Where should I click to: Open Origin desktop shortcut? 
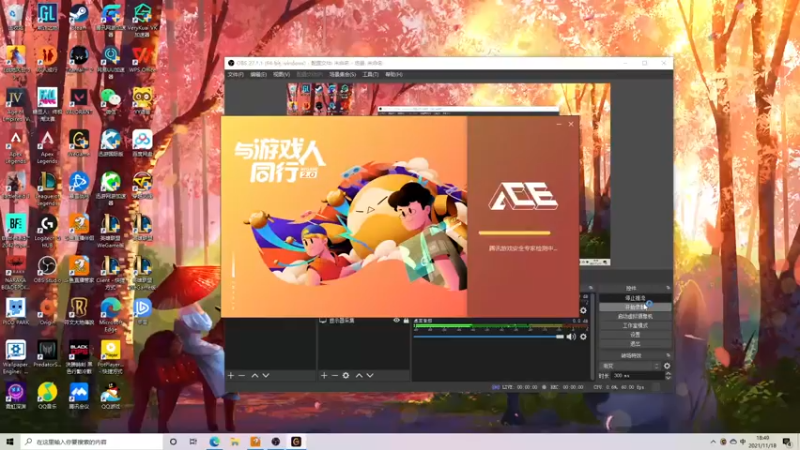[x=47, y=312]
